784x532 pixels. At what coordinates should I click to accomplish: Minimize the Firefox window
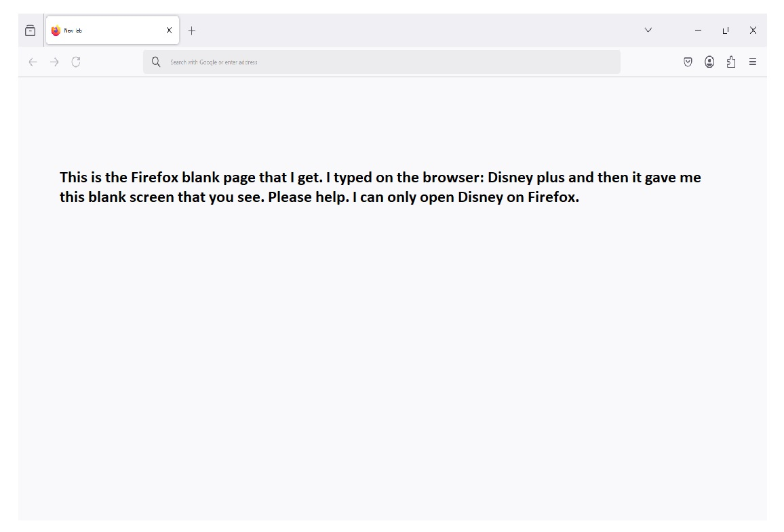pos(698,30)
